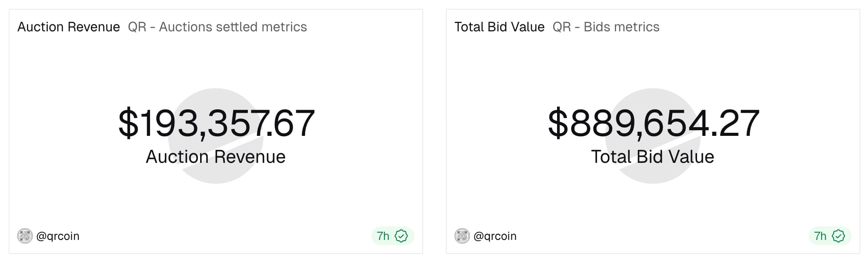Click Dune watermark logo behind Total Bid Value figure
The height and width of the screenshot is (263, 868).
coord(653,179)
